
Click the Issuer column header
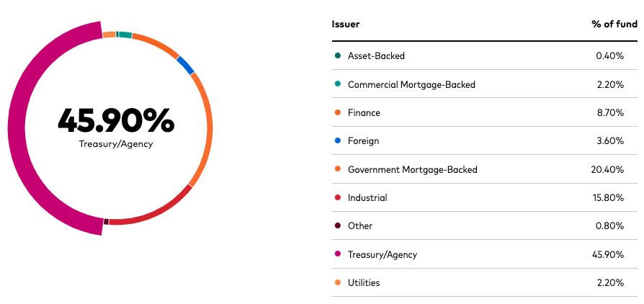coord(345,24)
